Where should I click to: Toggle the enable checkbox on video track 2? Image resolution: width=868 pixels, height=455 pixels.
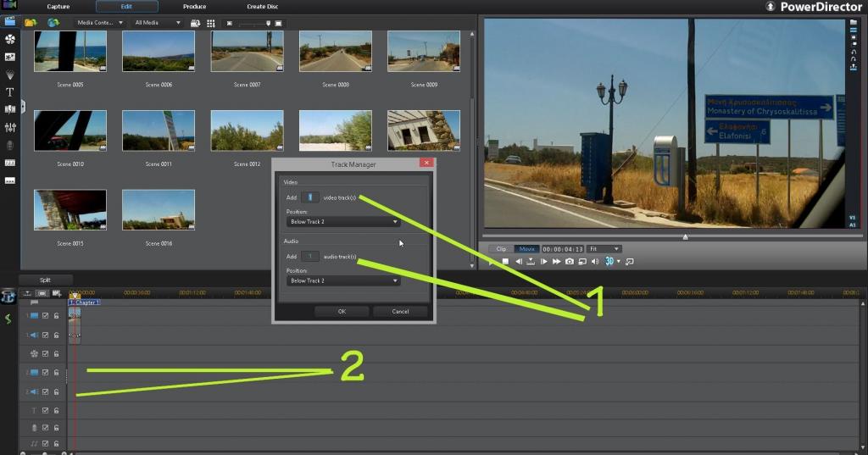[x=46, y=373]
